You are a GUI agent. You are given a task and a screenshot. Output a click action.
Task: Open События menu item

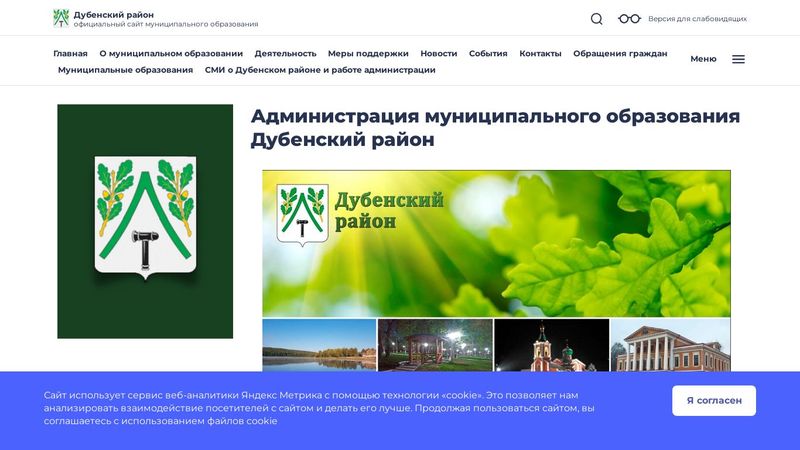click(488, 54)
